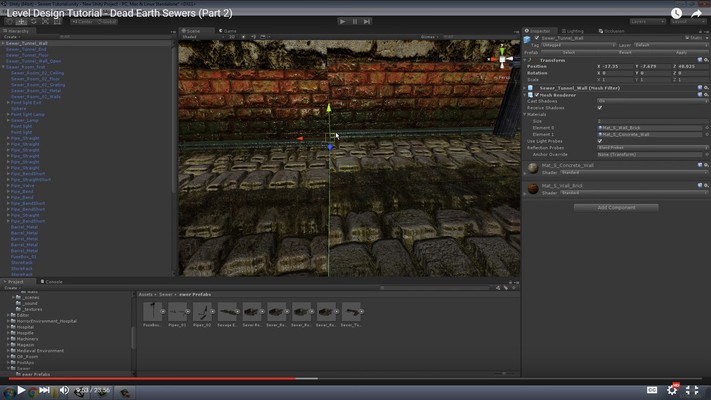
Task: Open the Console tab
Action: click(x=52, y=282)
